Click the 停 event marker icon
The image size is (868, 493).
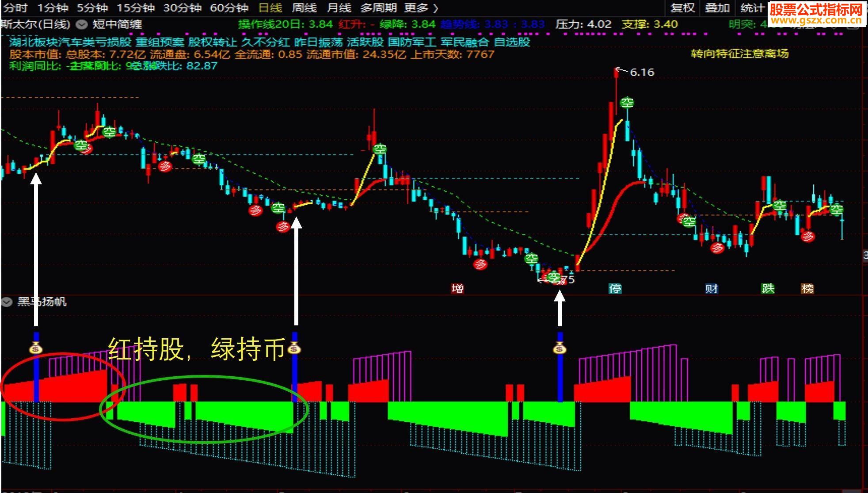pos(615,289)
